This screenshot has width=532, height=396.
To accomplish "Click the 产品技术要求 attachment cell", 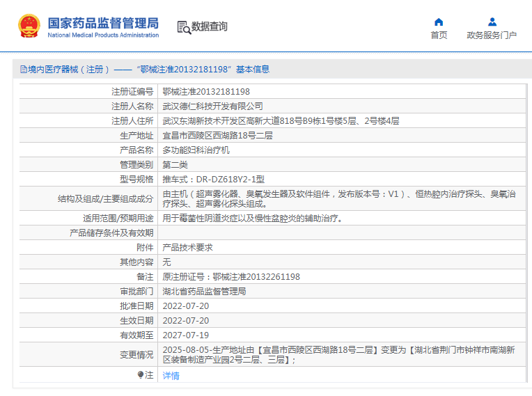I will point(187,248).
